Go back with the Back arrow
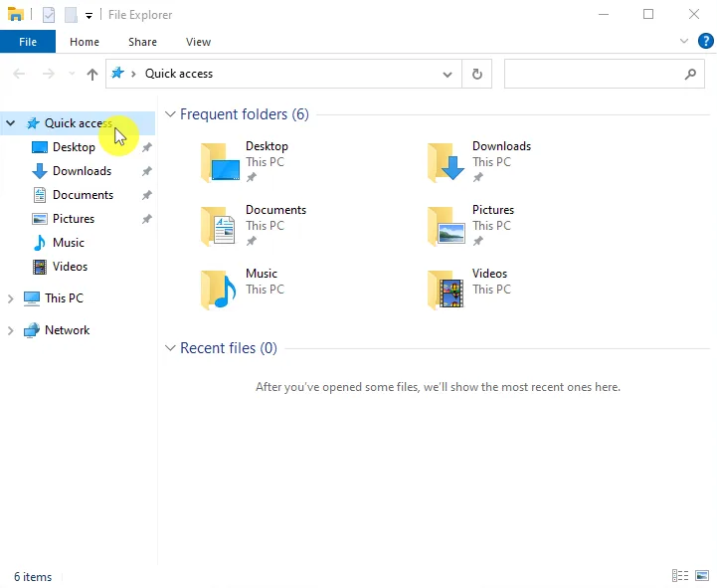This screenshot has height=588, width=717. pos(19,74)
